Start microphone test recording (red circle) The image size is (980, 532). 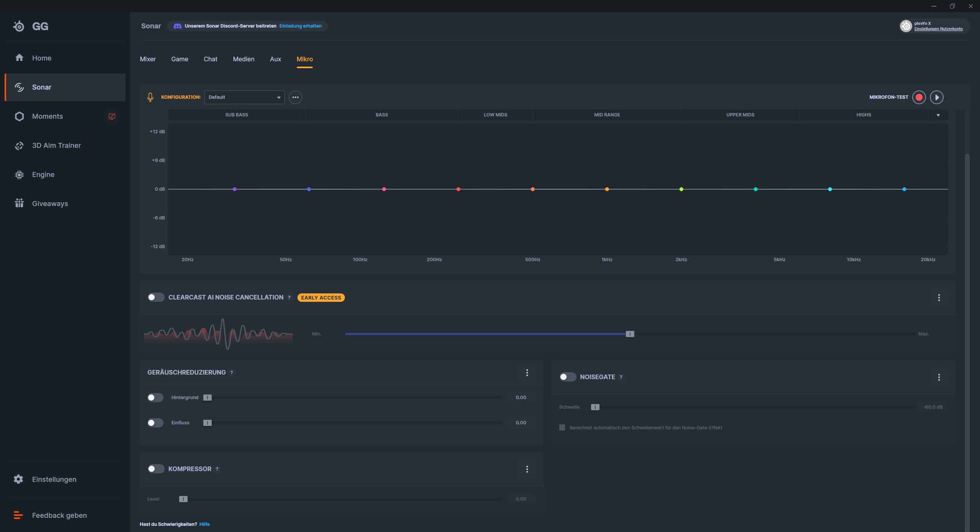pyautogui.click(x=919, y=97)
